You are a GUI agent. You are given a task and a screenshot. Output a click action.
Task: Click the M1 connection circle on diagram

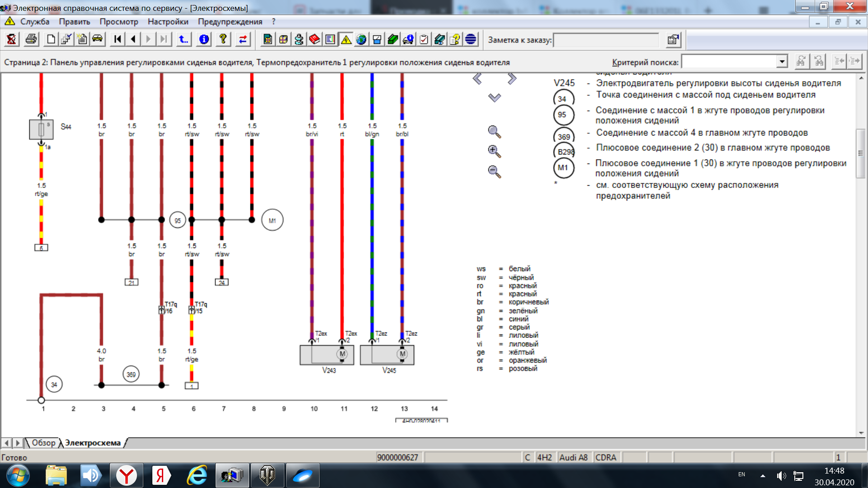272,220
